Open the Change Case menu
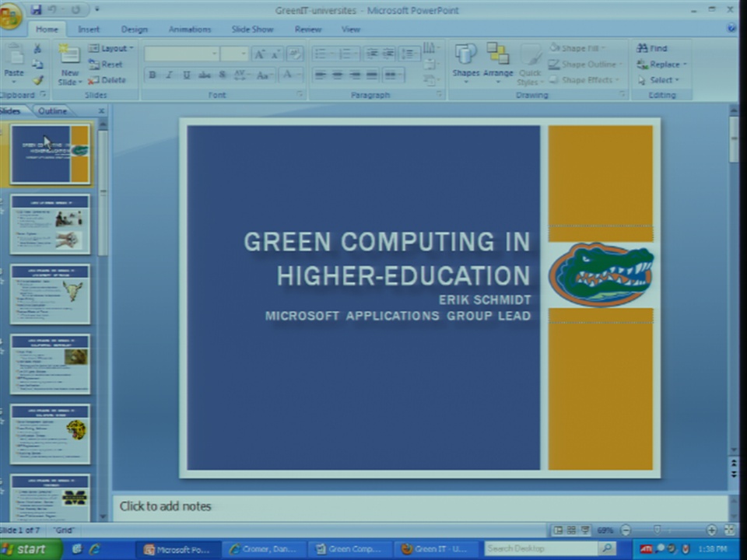The height and width of the screenshot is (560, 747). [x=265, y=75]
